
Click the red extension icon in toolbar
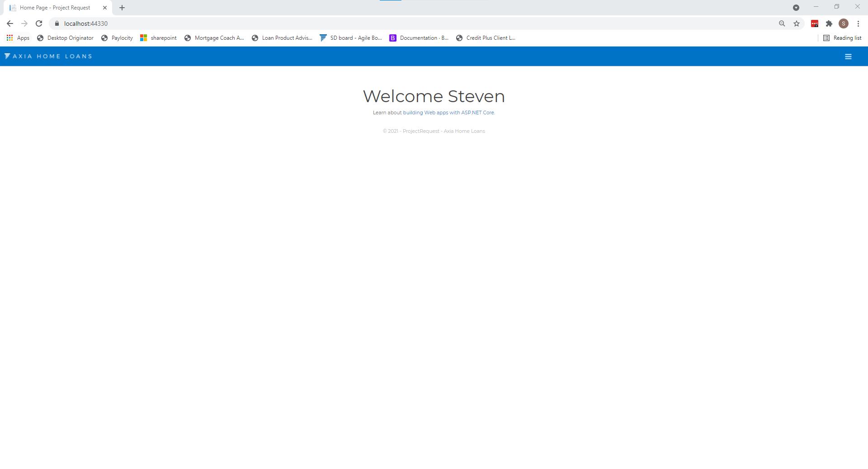point(815,23)
